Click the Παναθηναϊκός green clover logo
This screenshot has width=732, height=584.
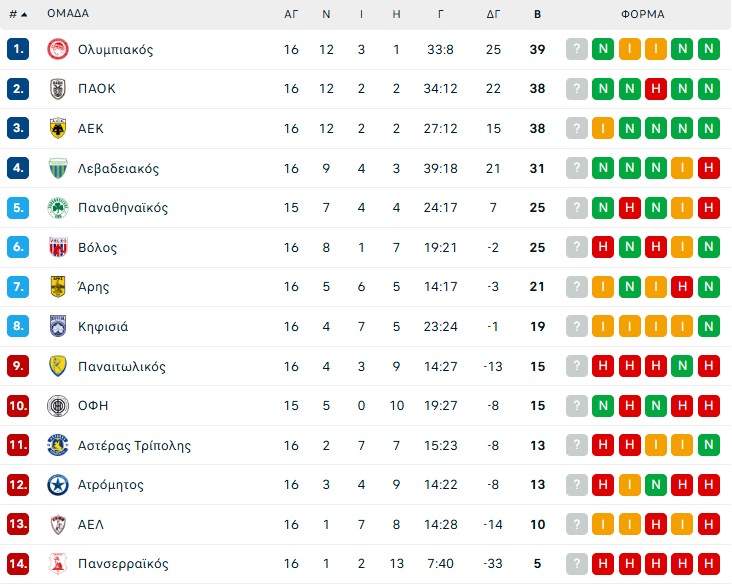coord(57,208)
